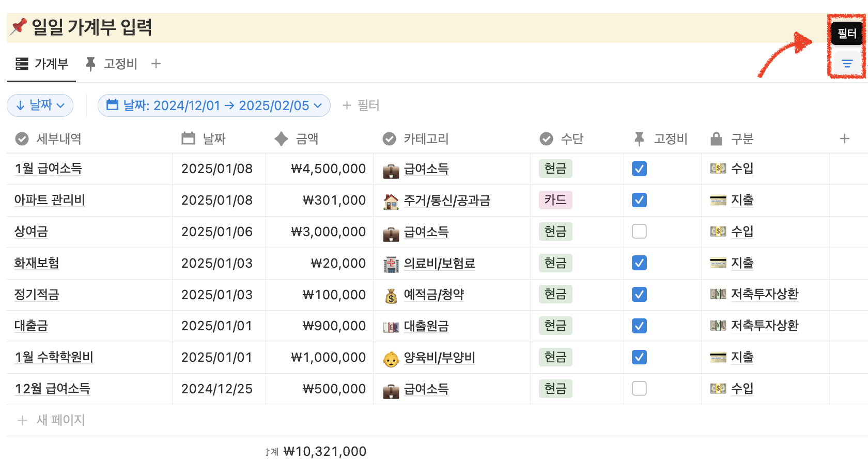Image resolution: width=868 pixels, height=460 pixels.
Task: Click the lock icon in the 구분 column header
Action: tap(717, 139)
